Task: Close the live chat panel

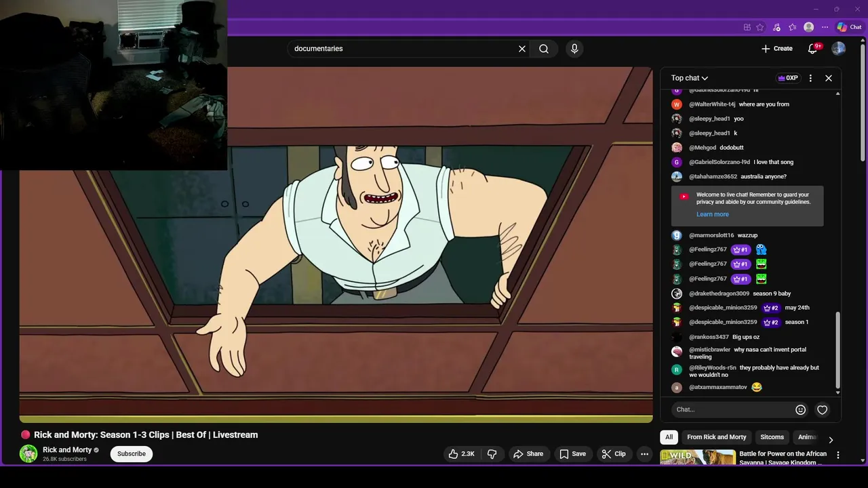Action: pyautogui.click(x=829, y=78)
